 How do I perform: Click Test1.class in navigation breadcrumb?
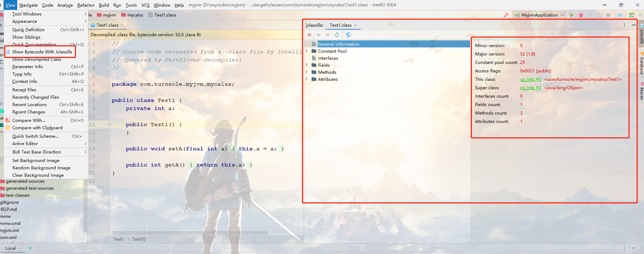pos(162,15)
